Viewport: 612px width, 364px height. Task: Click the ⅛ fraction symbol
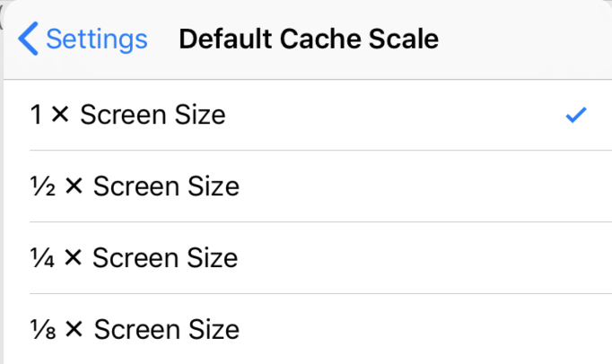point(42,329)
